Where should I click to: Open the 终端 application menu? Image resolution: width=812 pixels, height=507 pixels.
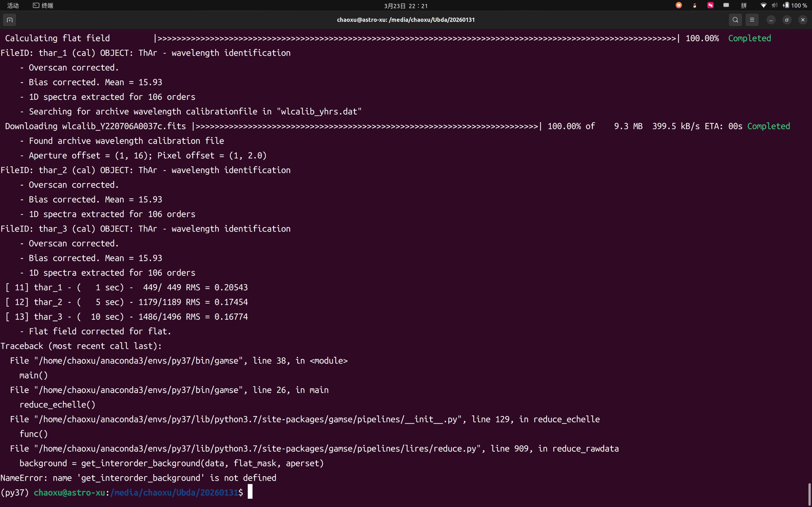click(x=43, y=5)
